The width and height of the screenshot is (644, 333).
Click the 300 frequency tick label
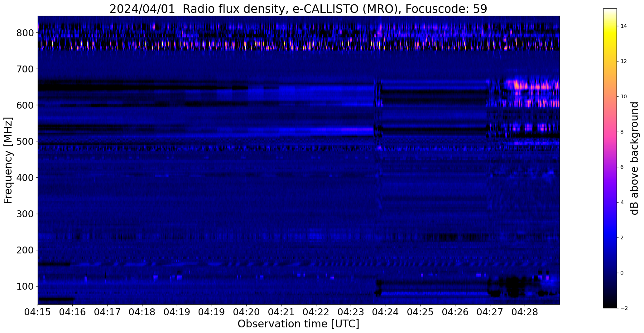click(x=25, y=214)
